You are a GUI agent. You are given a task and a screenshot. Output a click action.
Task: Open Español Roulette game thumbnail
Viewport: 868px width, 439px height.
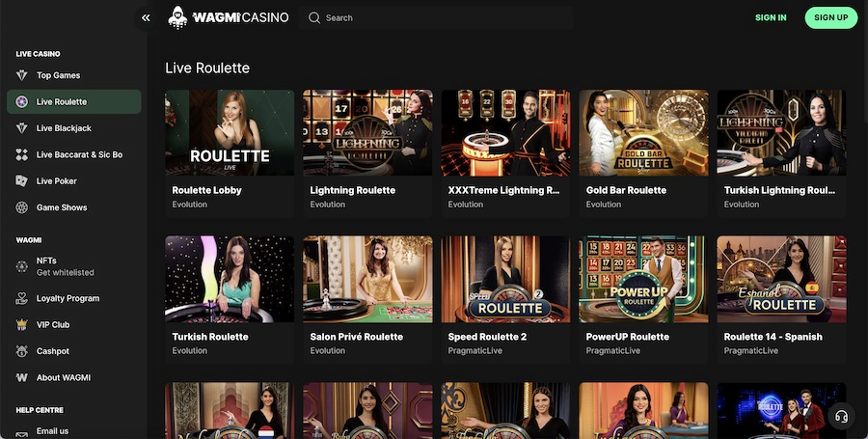(x=781, y=279)
